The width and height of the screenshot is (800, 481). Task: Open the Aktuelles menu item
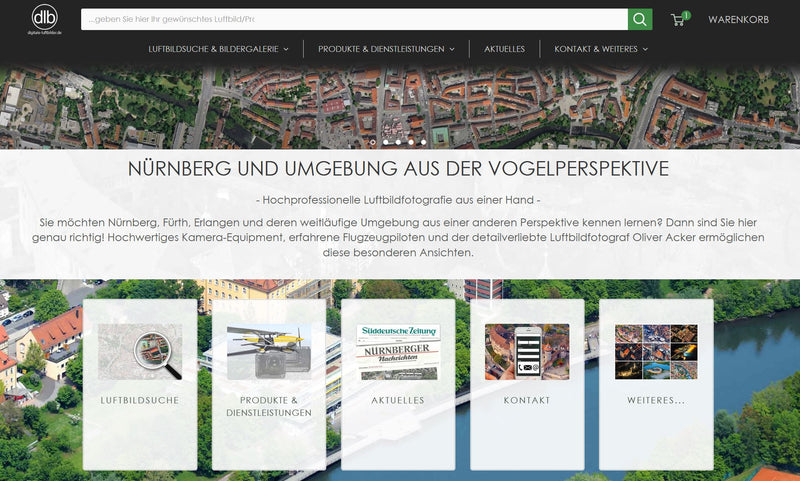pos(504,48)
